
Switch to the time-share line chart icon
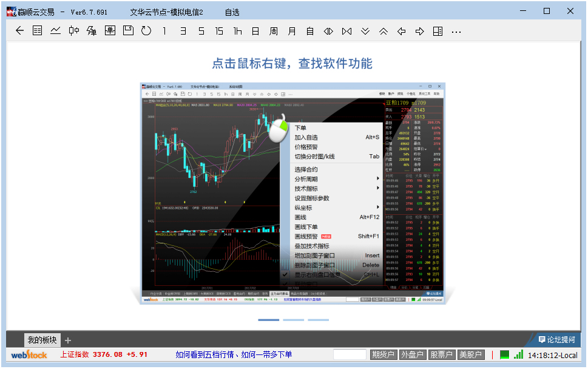pos(55,31)
